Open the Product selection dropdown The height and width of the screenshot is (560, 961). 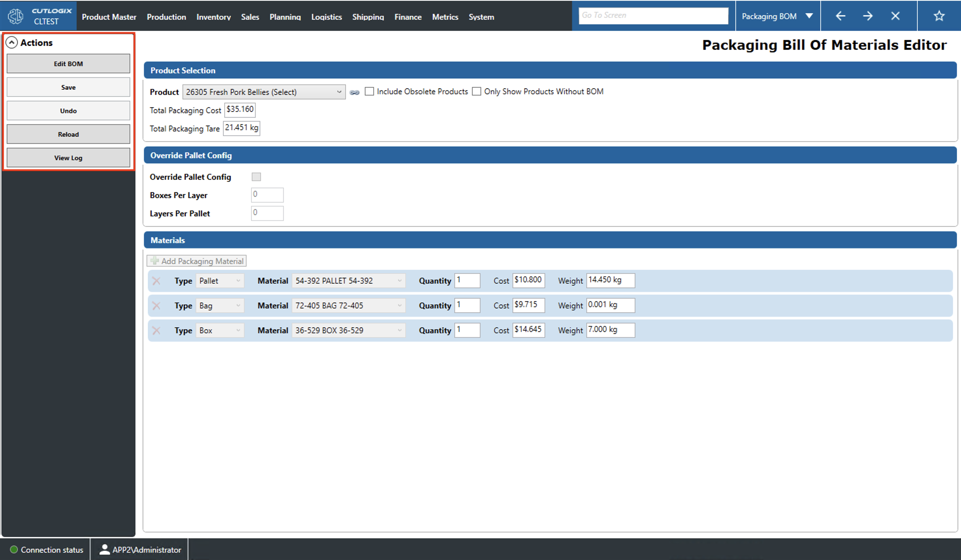coord(339,92)
